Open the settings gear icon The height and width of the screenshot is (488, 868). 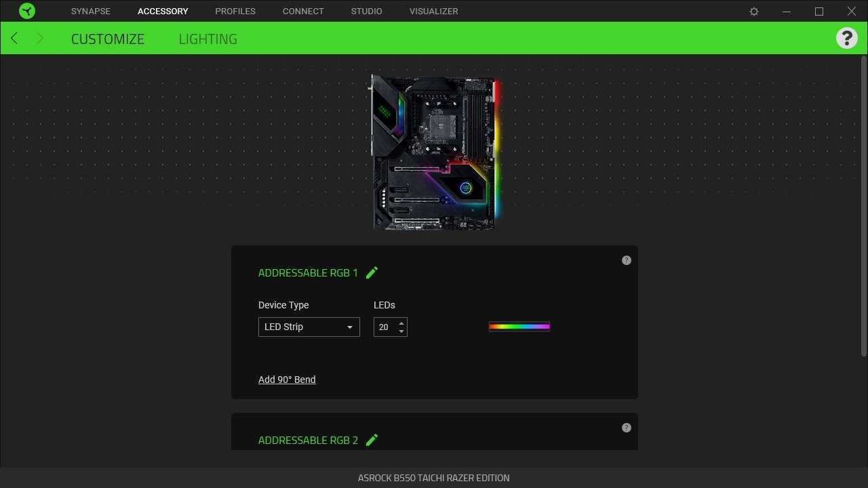[754, 12]
